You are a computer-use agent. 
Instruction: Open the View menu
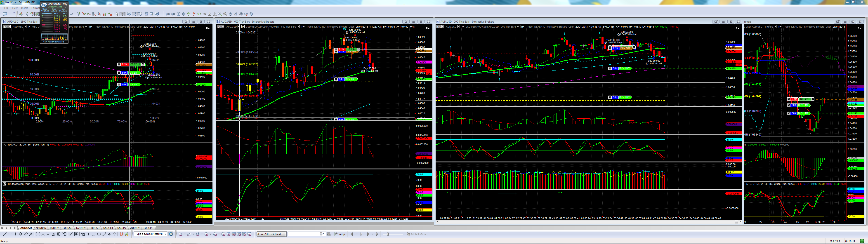[15, 8]
